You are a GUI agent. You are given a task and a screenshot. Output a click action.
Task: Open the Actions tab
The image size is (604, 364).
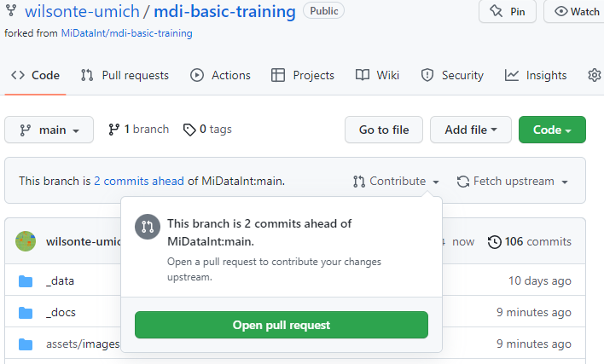pyautogui.click(x=220, y=75)
